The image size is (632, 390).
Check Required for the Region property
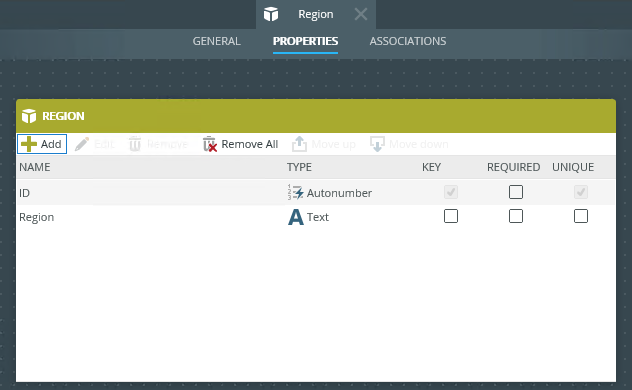(516, 216)
